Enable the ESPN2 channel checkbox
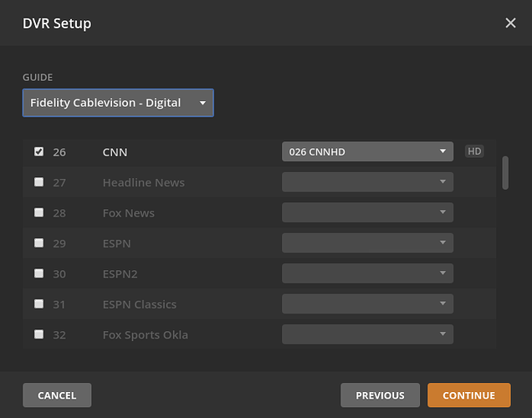The width and height of the screenshot is (532, 418). tap(39, 273)
